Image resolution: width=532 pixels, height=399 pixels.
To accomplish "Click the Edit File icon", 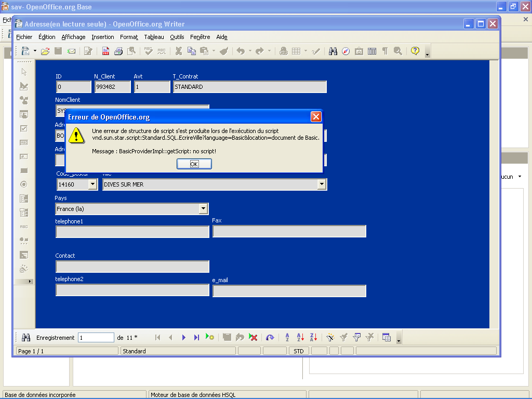I will tap(88, 51).
